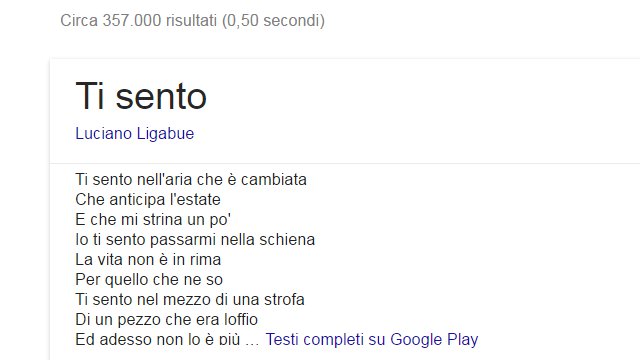Select lyric line Ti sento nel mezzo di una strofa
The width and height of the screenshot is (640, 360).
pos(190,300)
